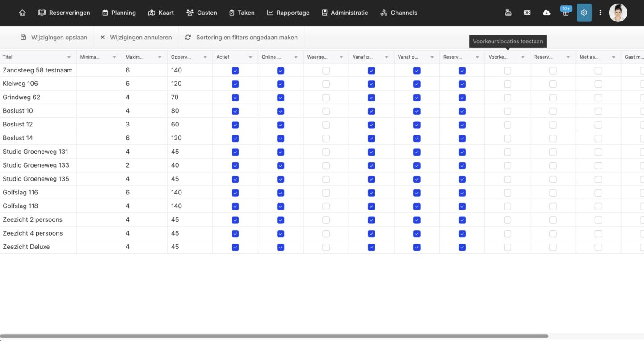Click the banknote payment icon

(527, 13)
